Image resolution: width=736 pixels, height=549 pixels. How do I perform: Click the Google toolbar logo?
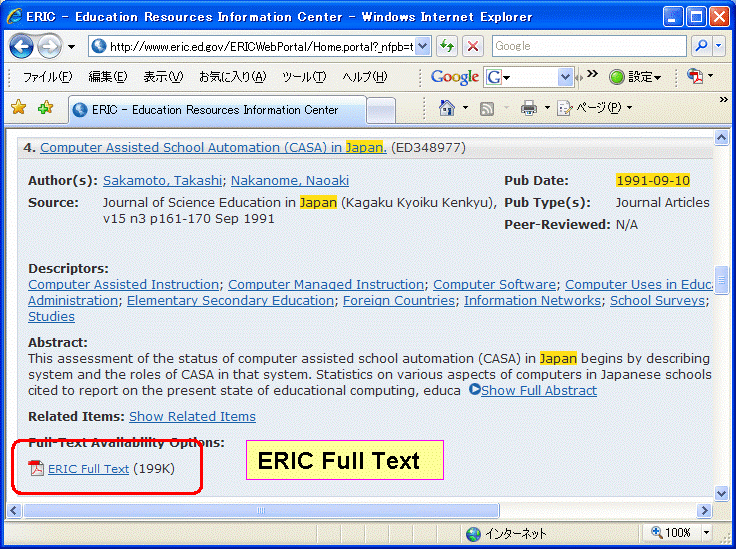[455, 77]
